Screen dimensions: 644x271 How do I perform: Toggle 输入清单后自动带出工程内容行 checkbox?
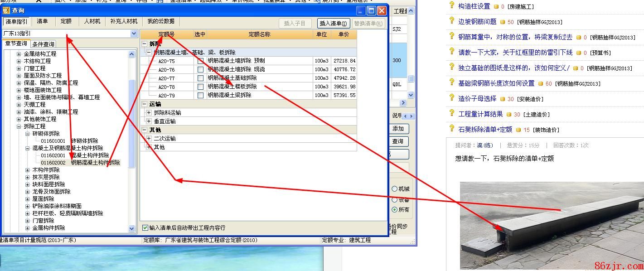click(x=145, y=227)
